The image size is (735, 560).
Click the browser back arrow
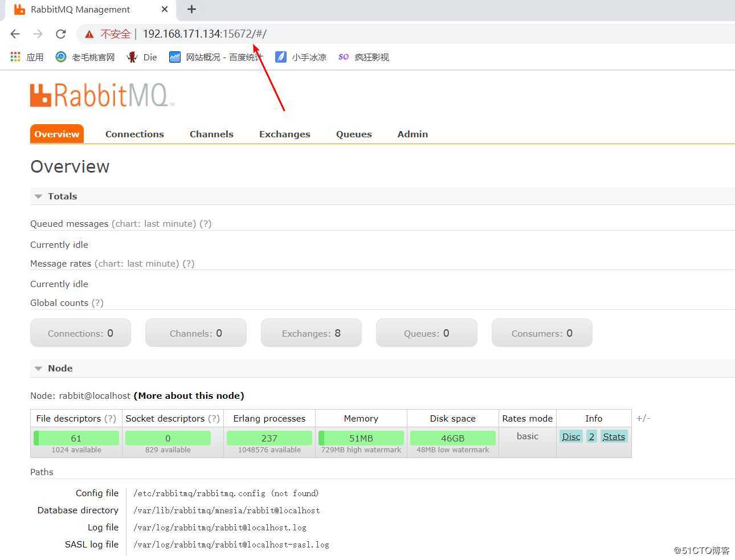[x=15, y=34]
